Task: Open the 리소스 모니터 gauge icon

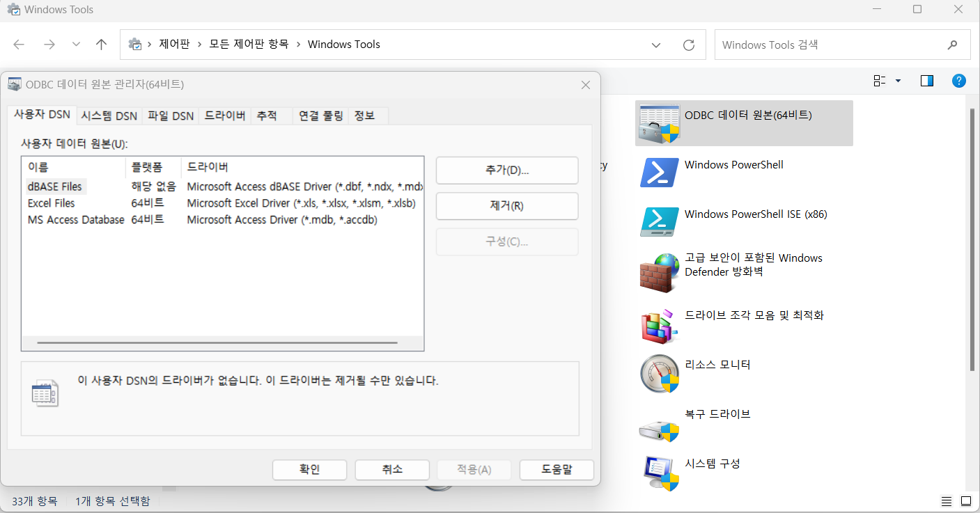Action: pos(659,374)
